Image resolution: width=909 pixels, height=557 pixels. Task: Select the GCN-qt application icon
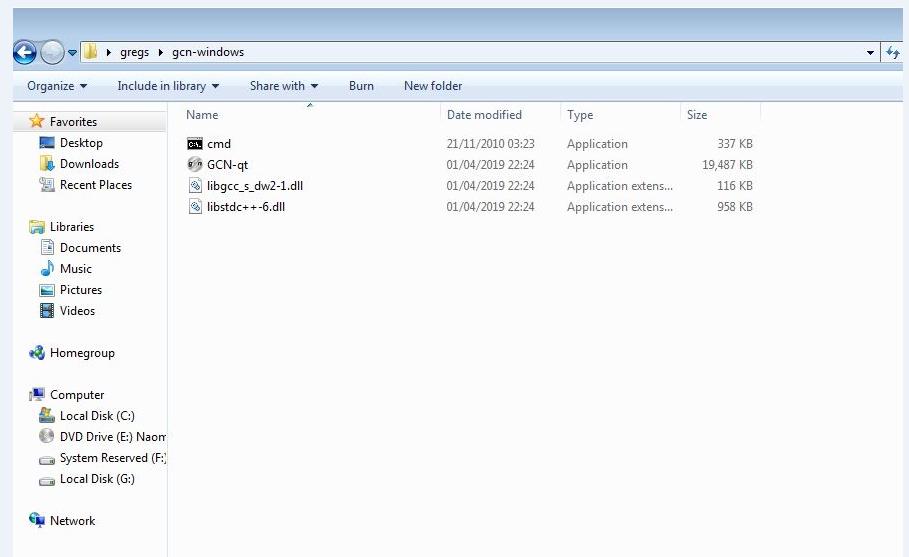coord(195,165)
